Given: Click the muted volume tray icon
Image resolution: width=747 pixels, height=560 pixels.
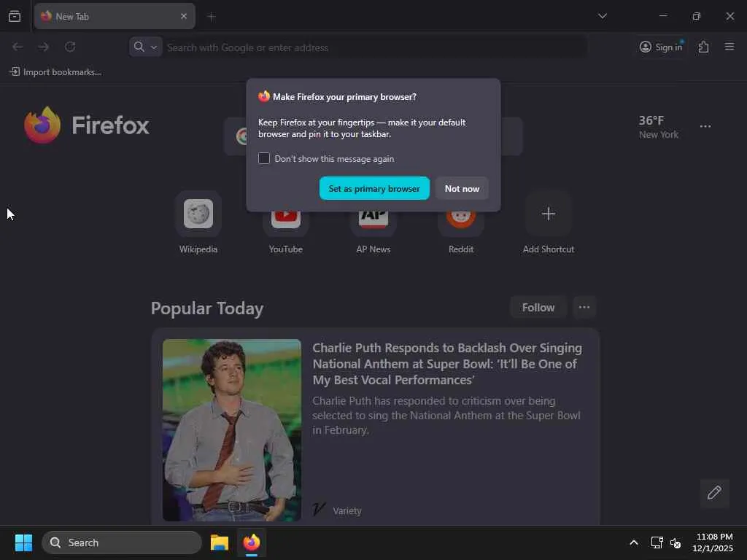Looking at the screenshot, I should pyautogui.click(x=676, y=542).
